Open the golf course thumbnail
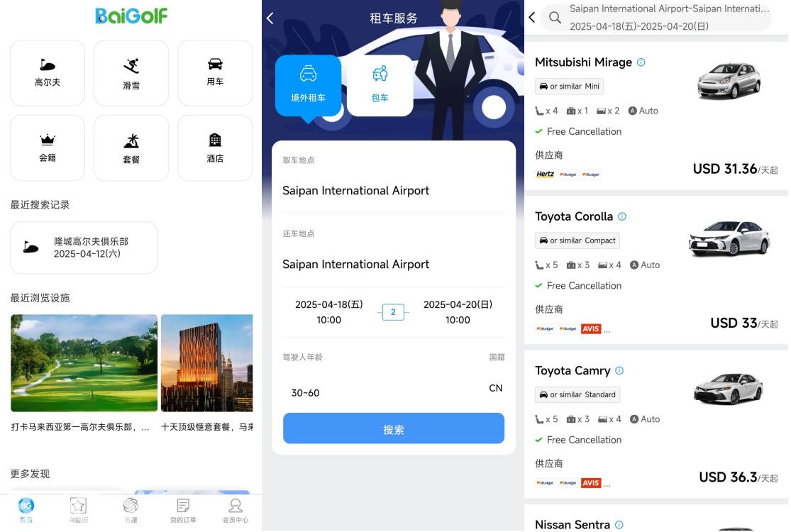Screen dimensions: 791x532 (x=84, y=363)
